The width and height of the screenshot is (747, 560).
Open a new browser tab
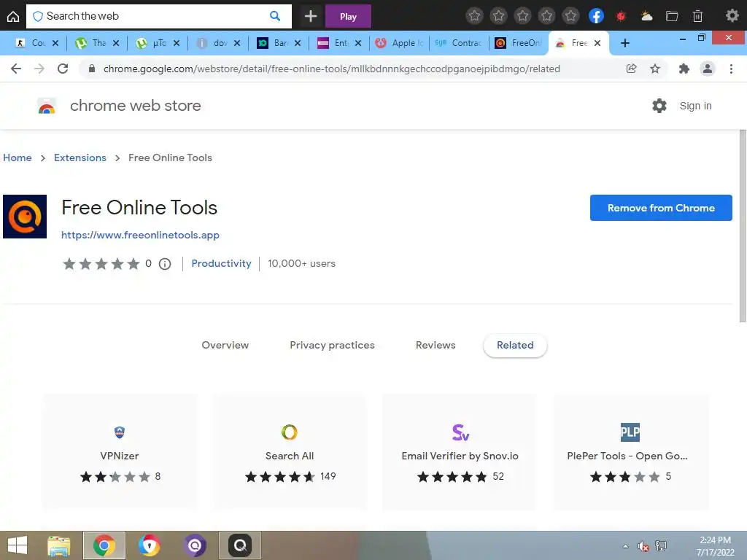click(x=625, y=43)
